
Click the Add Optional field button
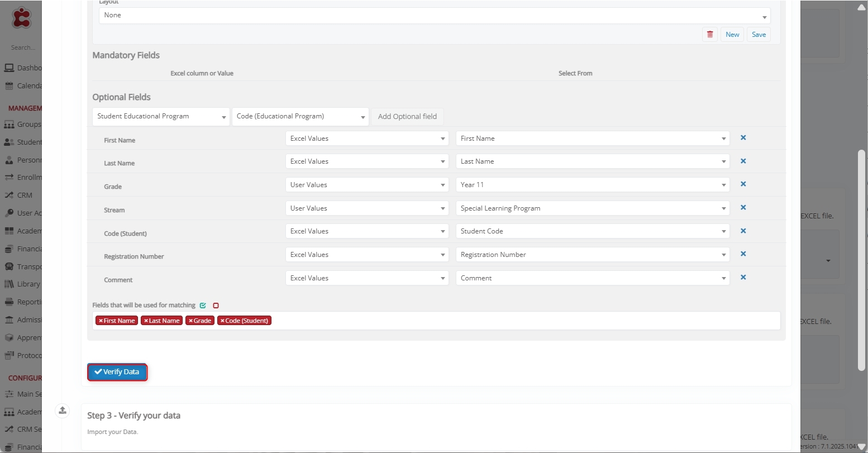click(x=407, y=117)
